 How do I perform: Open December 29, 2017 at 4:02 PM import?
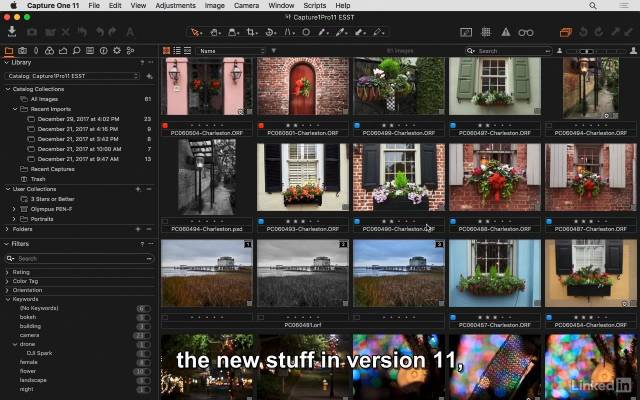[x=78, y=119]
